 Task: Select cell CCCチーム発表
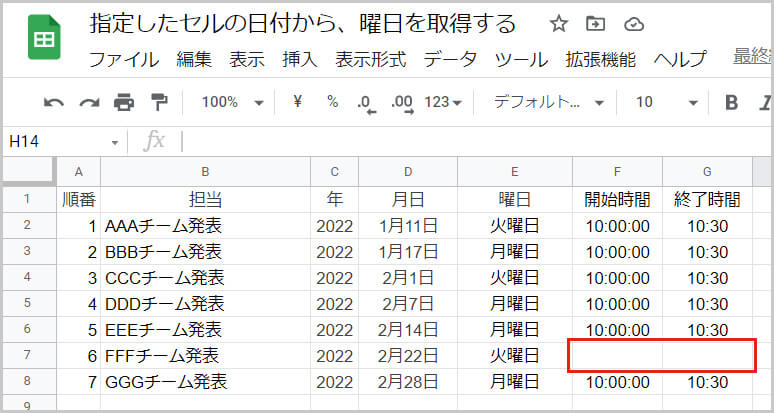205,278
